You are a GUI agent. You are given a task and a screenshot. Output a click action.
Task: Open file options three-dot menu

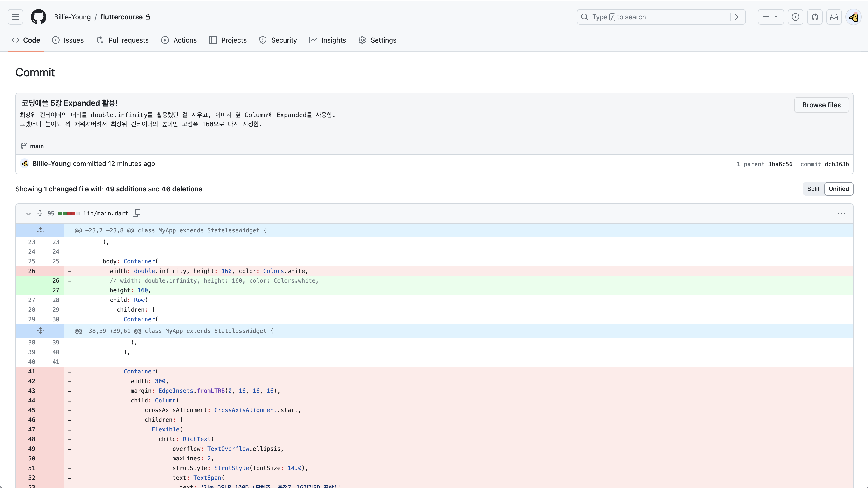pyautogui.click(x=841, y=214)
